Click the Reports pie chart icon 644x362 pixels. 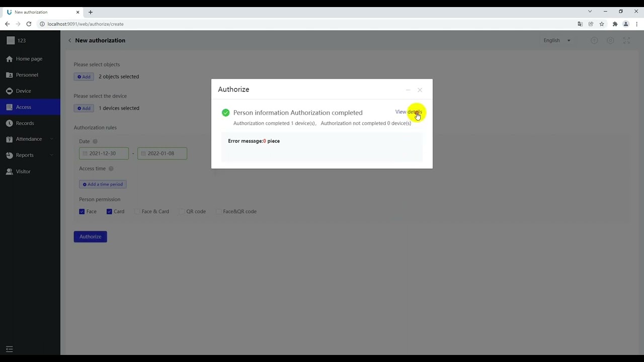point(9,155)
